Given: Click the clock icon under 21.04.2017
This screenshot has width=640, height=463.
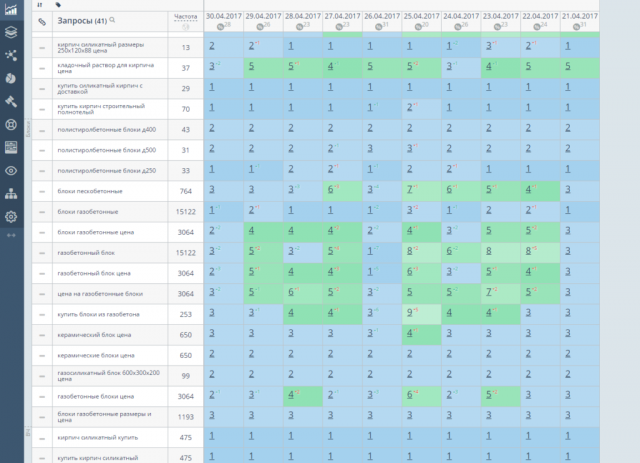Looking at the screenshot, I should click(x=576, y=27).
